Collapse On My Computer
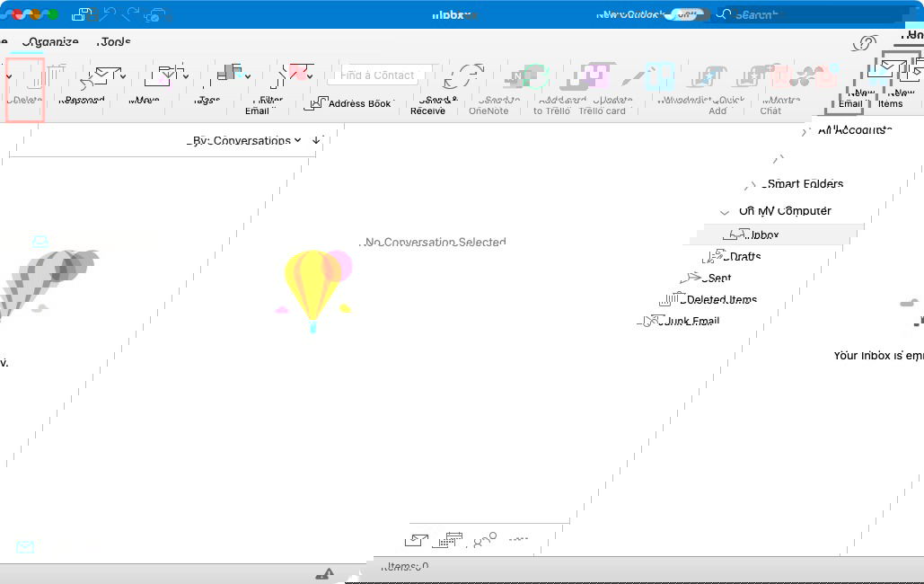The height and width of the screenshot is (584, 924). (725, 211)
